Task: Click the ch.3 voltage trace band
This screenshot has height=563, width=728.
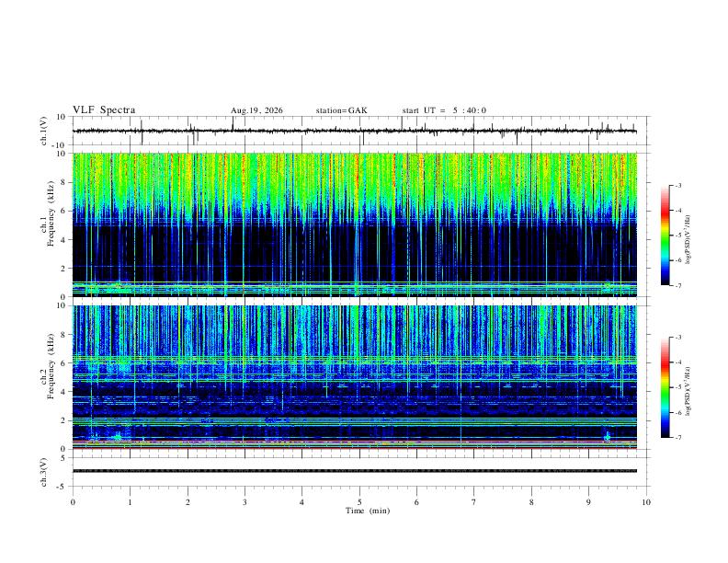Action: [x=355, y=471]
